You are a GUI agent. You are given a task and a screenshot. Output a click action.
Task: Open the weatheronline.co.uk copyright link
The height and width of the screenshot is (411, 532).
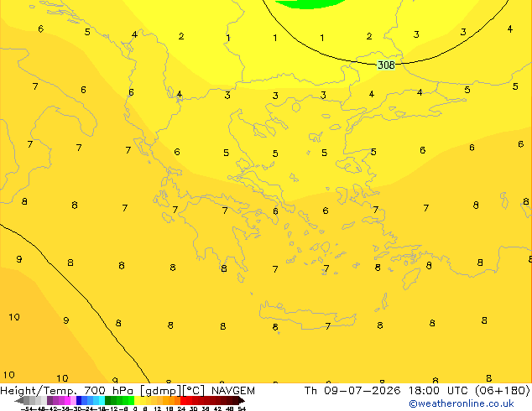[x=462, y=403]
